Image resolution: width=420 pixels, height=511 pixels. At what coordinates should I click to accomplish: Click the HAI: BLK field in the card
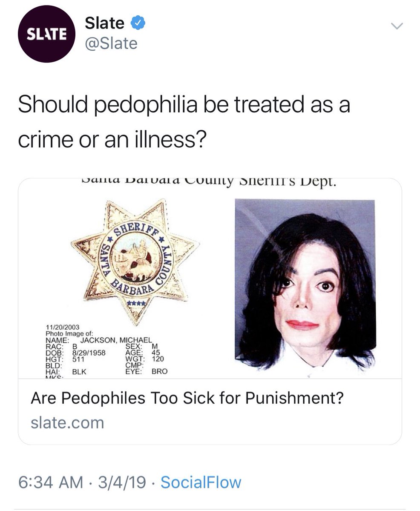pyautogui.click(x=66, y=371)
